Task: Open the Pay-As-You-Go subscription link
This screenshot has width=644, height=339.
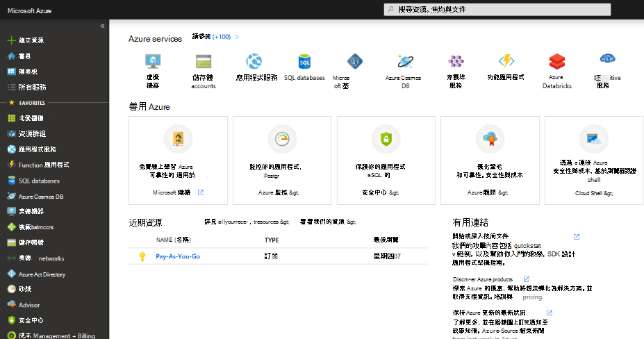Action: click(x=178, y=256)
